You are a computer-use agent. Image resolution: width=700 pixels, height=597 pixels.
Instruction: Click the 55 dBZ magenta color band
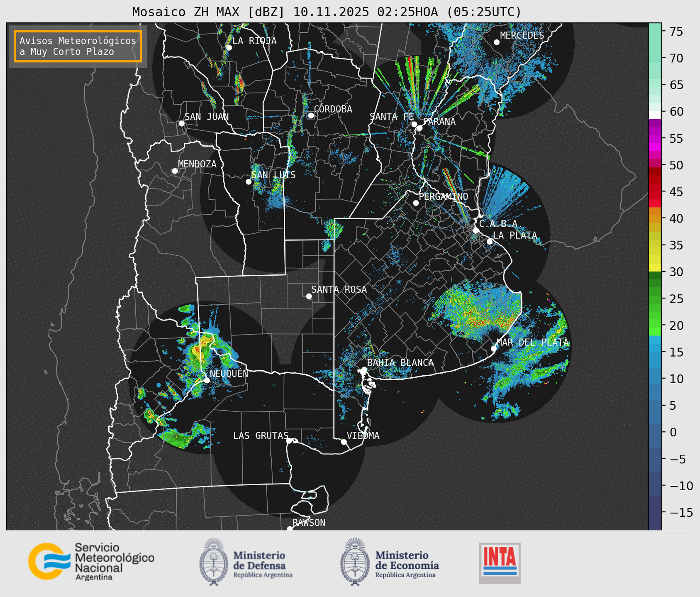coord(655,139)
